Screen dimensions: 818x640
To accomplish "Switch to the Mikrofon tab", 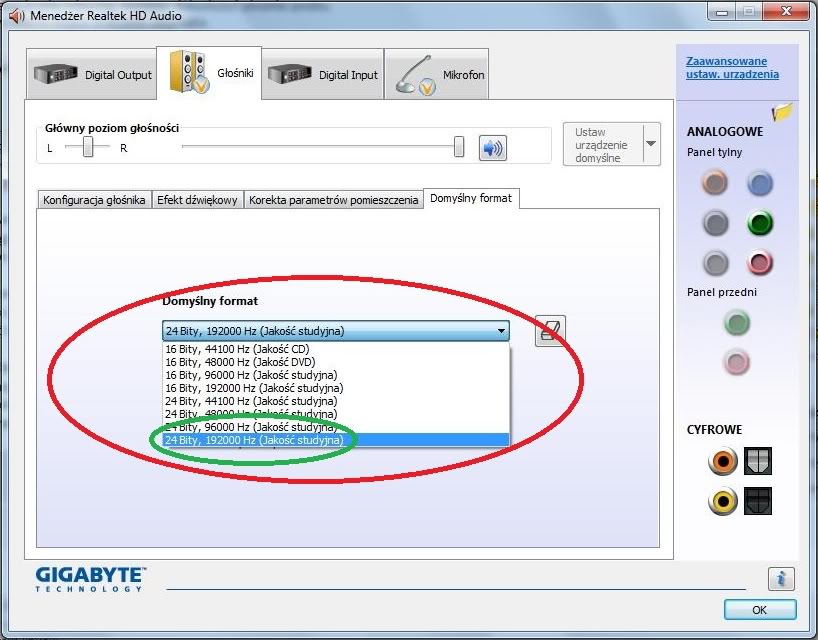I will coord(437,75).
